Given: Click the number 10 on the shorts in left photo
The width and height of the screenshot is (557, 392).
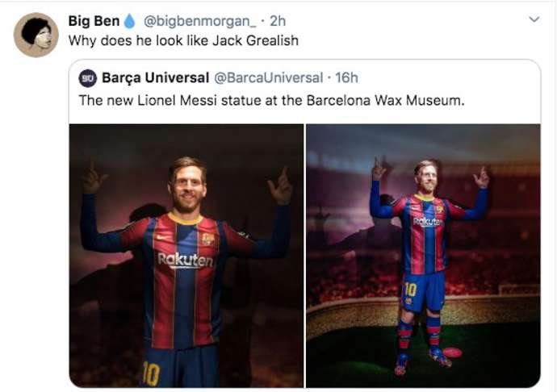Looking at the screenshot, I should coord(151,373).
